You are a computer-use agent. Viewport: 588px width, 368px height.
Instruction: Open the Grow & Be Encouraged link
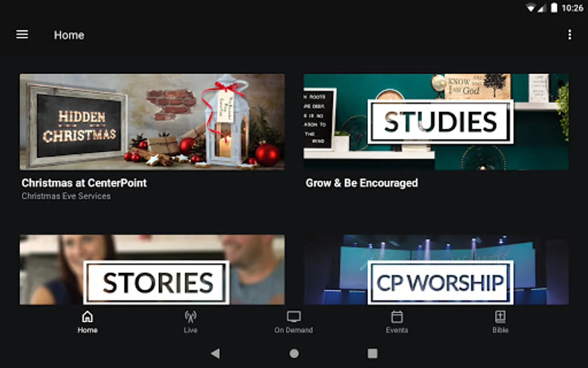[x=362, y=183]
